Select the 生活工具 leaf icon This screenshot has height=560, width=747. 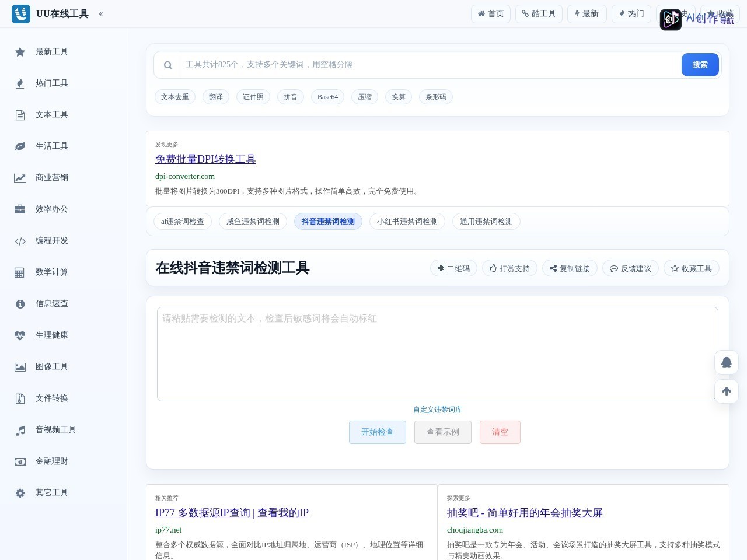pos(20,146)
